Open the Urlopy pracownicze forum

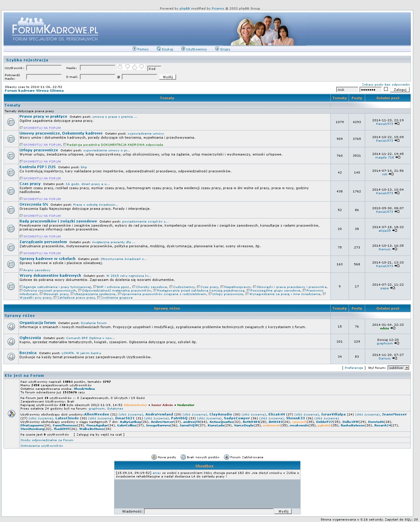click(x=39, y=150)
